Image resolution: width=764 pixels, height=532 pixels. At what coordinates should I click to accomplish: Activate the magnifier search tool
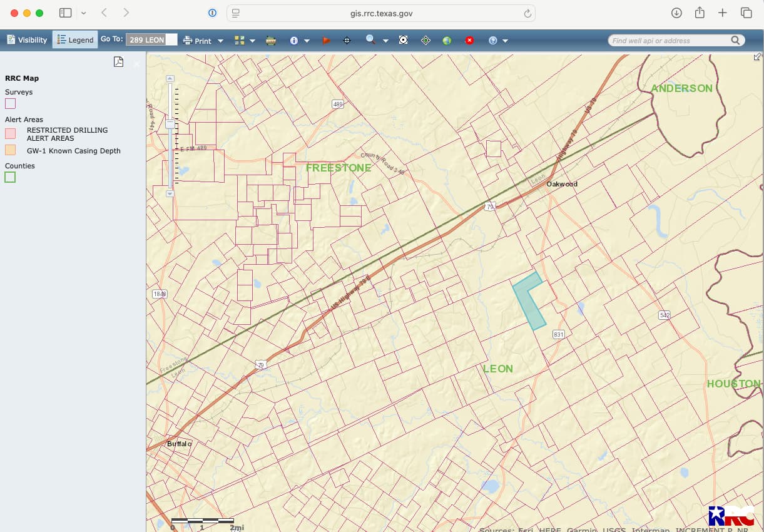pos(370,40)
